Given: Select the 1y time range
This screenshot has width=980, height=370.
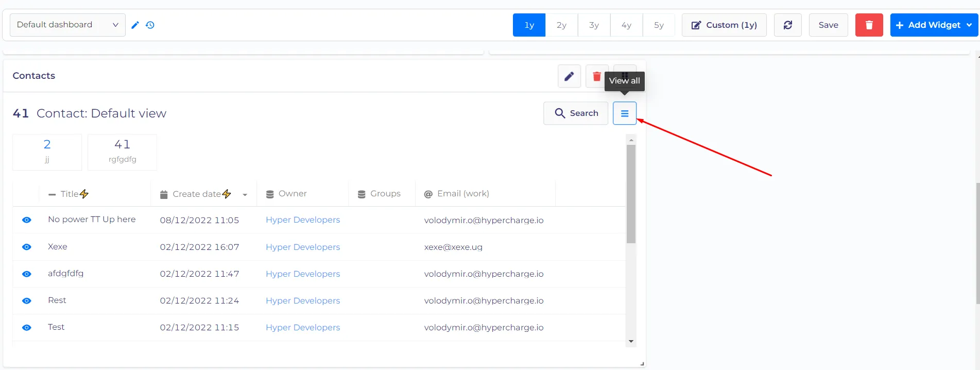Looking at the screenshot, I should point(529,25).
